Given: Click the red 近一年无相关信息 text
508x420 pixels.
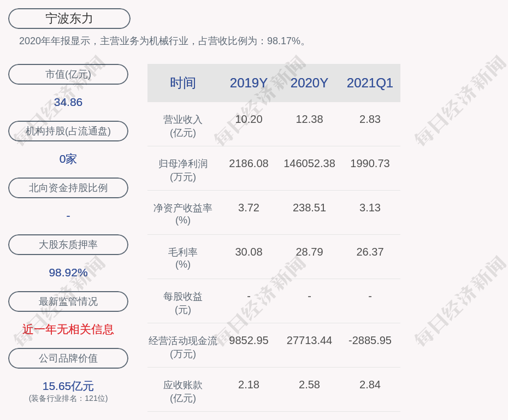Looking at the screenshot, I should pyautogui.click(x=68, y=329).
